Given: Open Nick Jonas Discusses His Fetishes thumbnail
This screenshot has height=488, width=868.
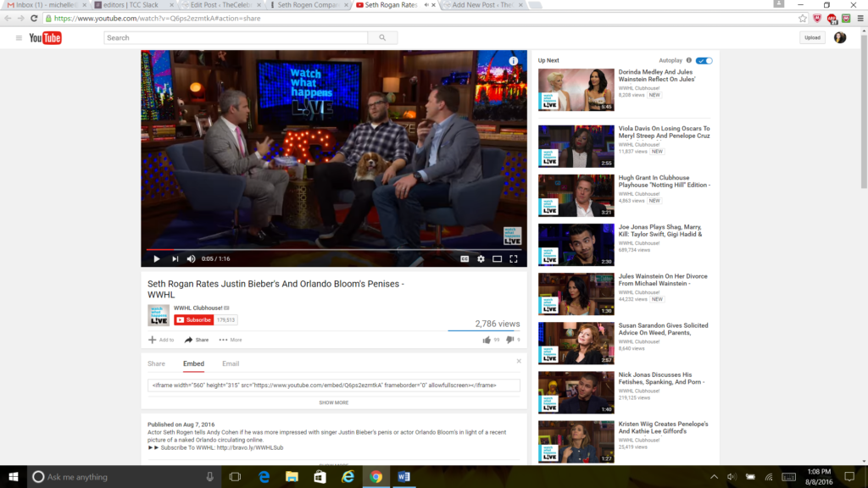Looking at the screenshot, I should 576,392.
